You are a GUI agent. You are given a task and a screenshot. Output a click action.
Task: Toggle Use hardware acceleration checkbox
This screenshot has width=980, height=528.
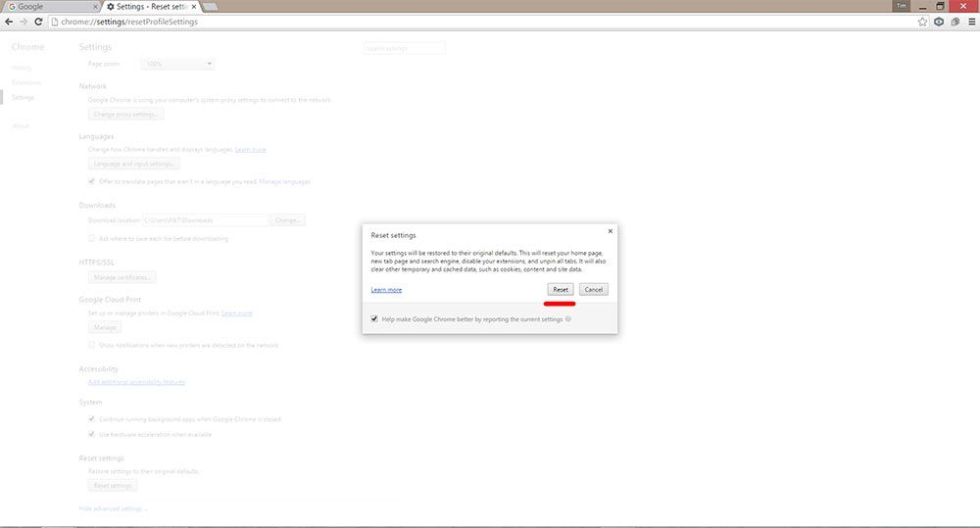(92, 434)
